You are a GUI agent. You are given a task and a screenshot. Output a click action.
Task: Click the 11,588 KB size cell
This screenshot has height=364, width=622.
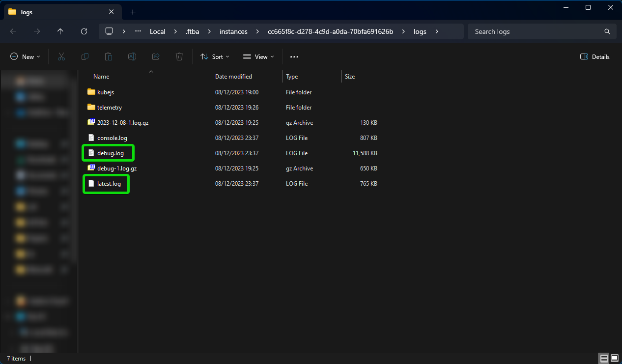pyautogui.click(x=365, y=153)
